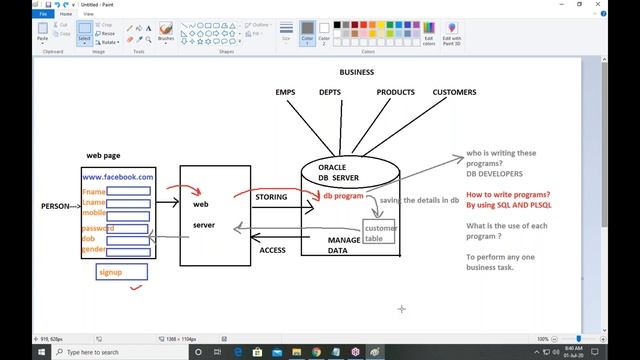Screen dimensions: 640x360
Task: Choose the Curve shape
Action: pyautogui.click(x=192, y=25)
